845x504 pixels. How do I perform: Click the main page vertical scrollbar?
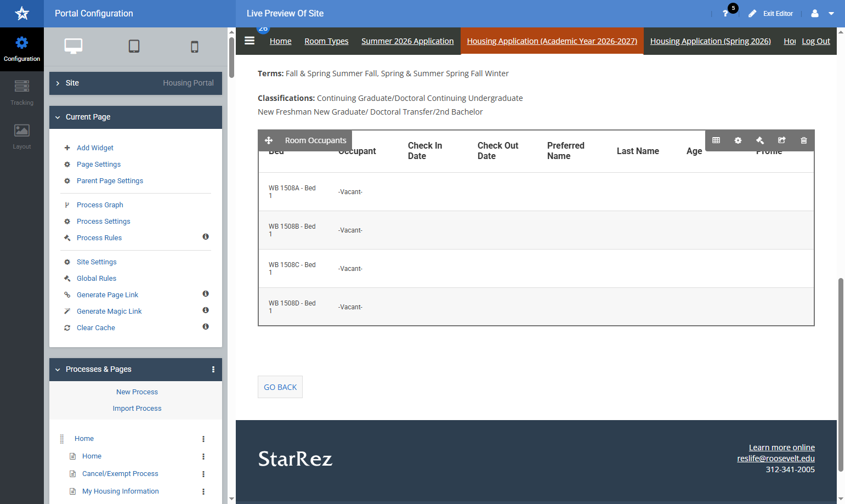[x=841, y=375]
